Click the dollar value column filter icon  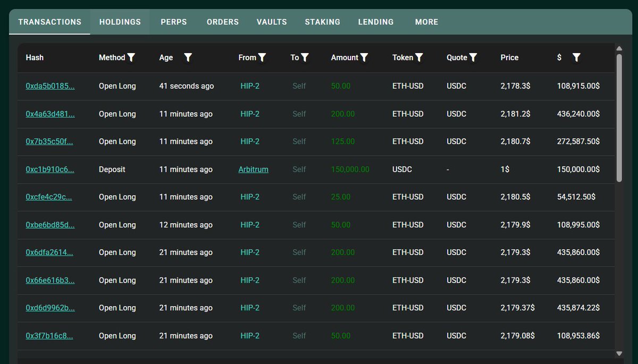(576, 57)
